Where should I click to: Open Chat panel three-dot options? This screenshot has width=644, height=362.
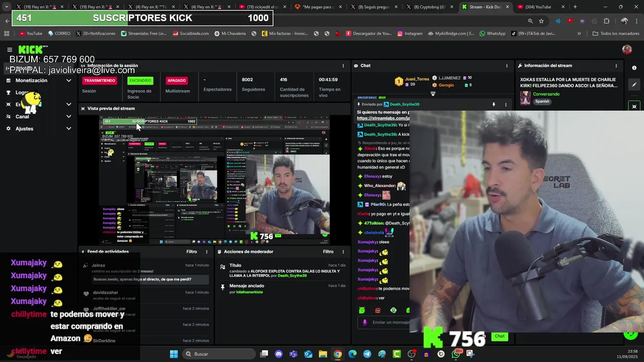[x=507, y=66]
